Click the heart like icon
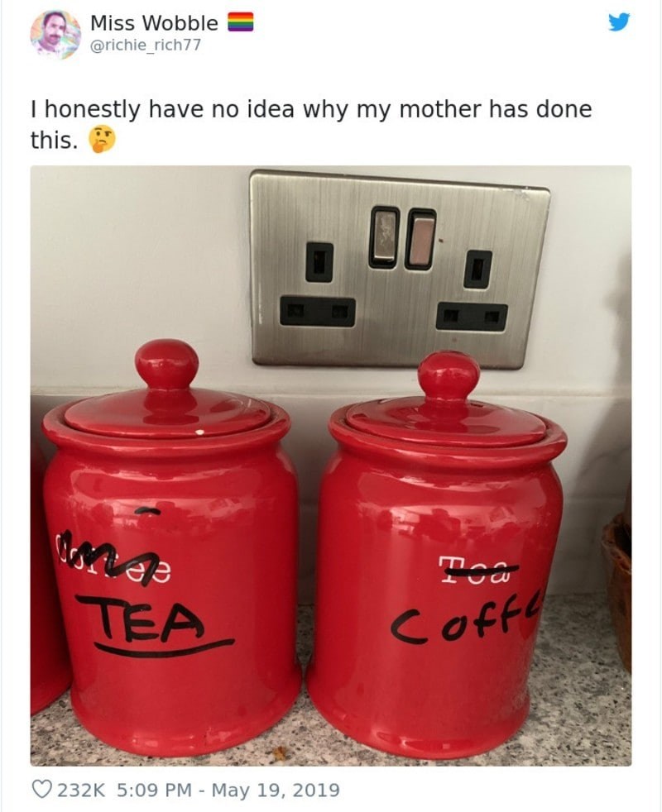The height and width of the screenshot is (812, 662). pos(41,789)
